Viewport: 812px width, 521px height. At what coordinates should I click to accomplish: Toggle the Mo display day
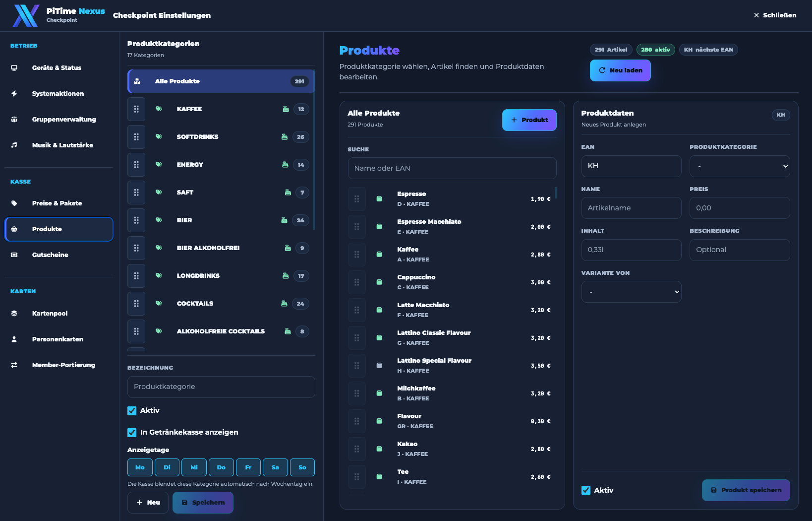(140, 467)
